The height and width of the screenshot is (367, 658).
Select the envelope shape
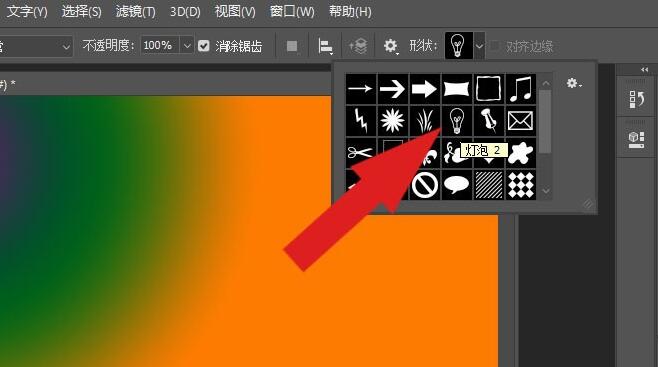point(521,121)
